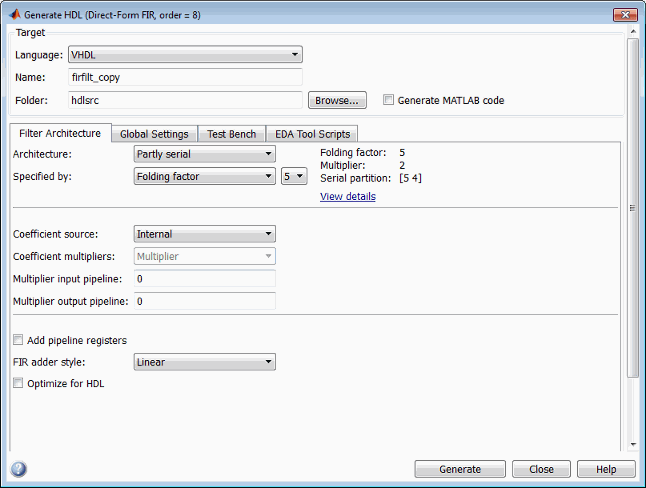This screenshot has width=646, height=488.
Task: Open the disabled Coefficient multipliers dropdown
Action: click(205, 256)
